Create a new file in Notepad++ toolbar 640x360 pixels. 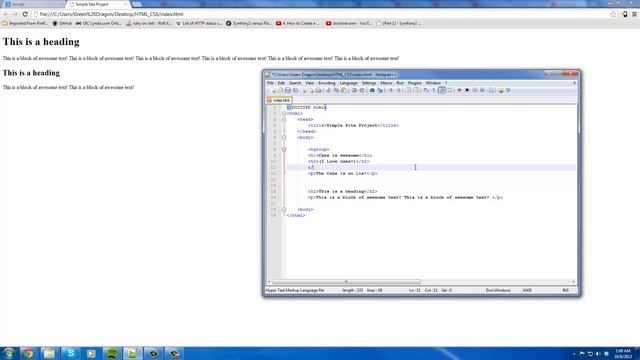(x=273, y=90)
